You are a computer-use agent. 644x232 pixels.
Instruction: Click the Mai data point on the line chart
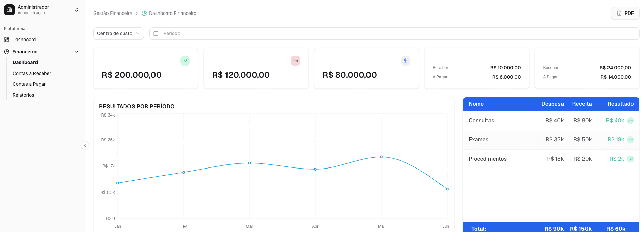(381, 157)
